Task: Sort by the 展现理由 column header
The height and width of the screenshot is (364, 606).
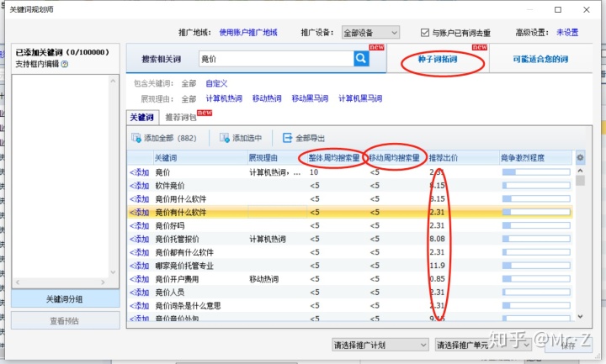Action: 277,157
